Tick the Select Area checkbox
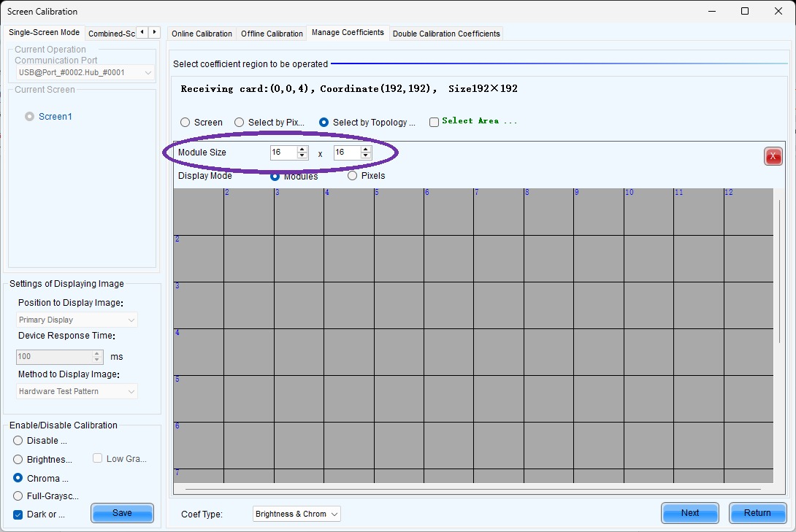Image resolution: width=796 pixels, height=532 pixels. (434, 122)
